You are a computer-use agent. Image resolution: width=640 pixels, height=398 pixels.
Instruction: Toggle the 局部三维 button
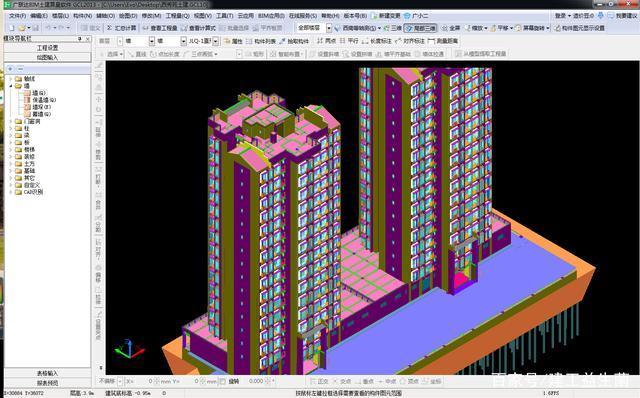(x=420, y=28)
